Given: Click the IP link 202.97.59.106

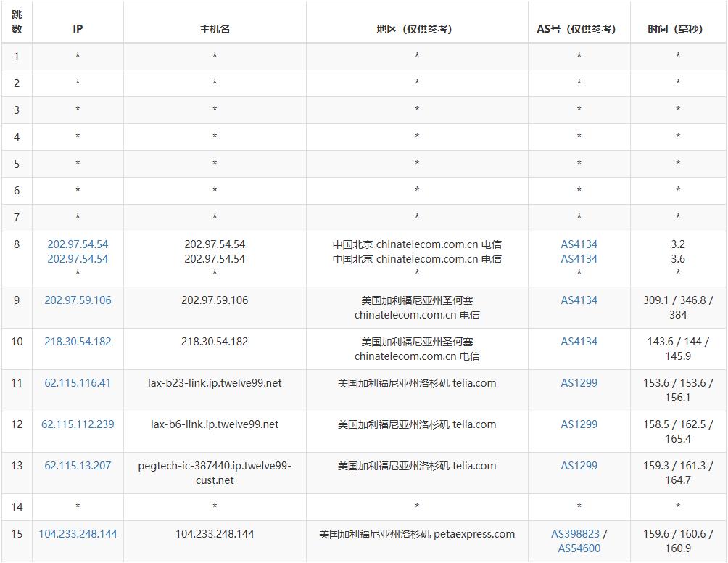Looking at the screenshot, I should pyautogui.click(x=78, y=300).
